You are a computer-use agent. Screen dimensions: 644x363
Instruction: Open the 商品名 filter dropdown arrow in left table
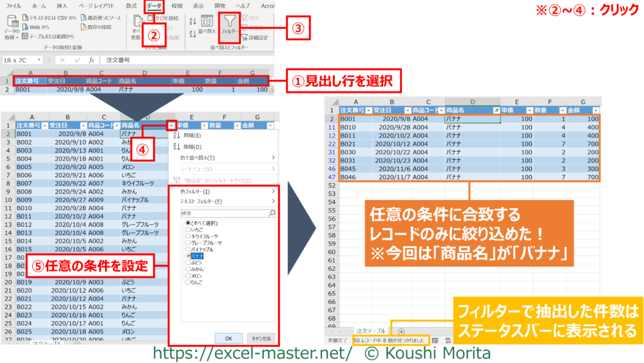pos(171,125)
